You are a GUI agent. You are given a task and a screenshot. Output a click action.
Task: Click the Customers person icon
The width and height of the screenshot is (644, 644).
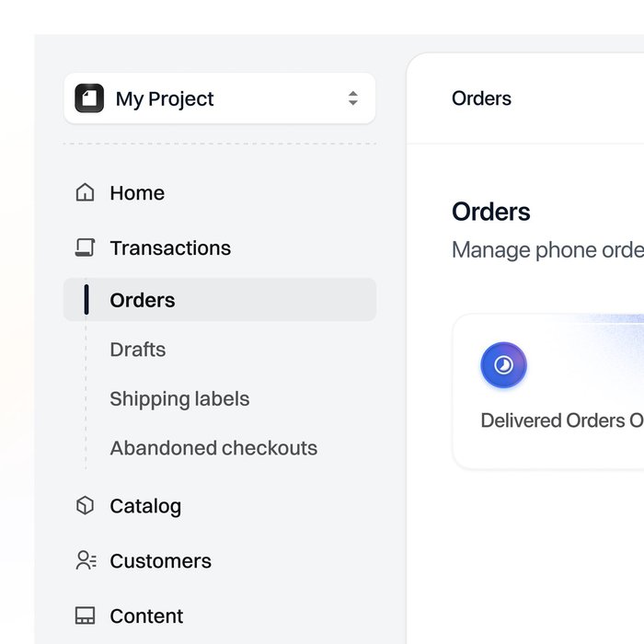86,560
